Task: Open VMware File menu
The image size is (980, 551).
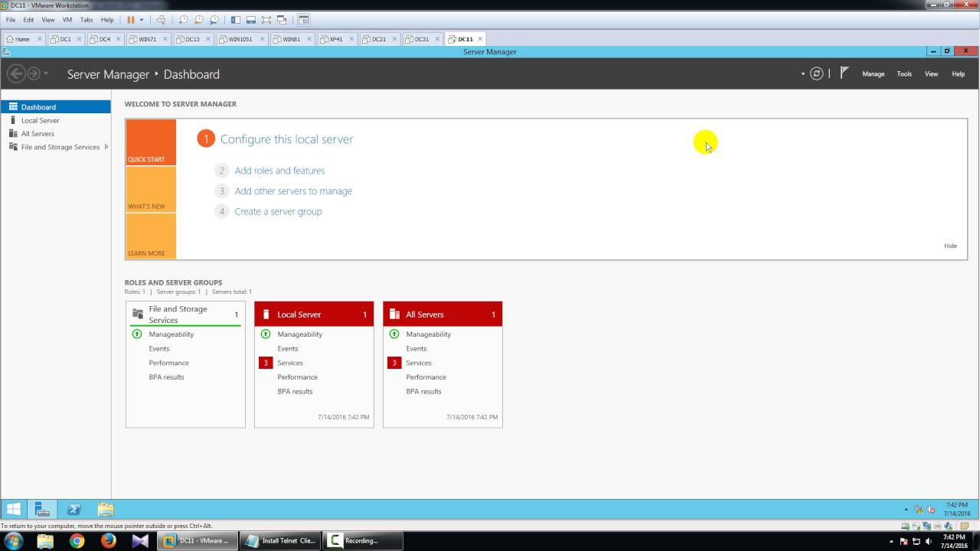Action: click(x=11, y=20)
